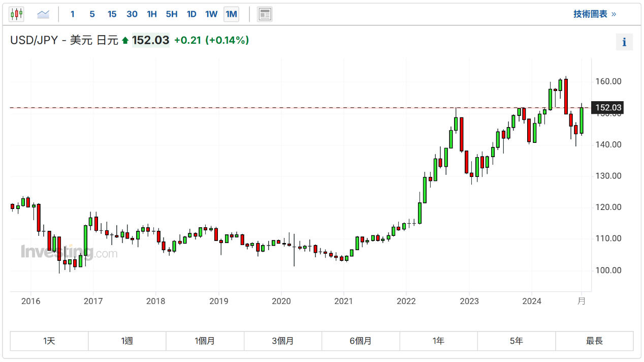Select the 5H interval

(x=172, y=14)
